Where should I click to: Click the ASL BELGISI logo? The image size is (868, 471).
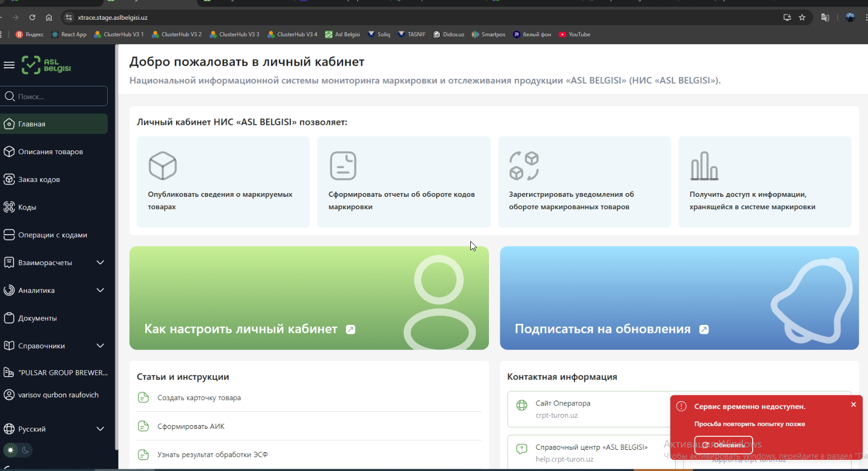(x=46, y=65)
